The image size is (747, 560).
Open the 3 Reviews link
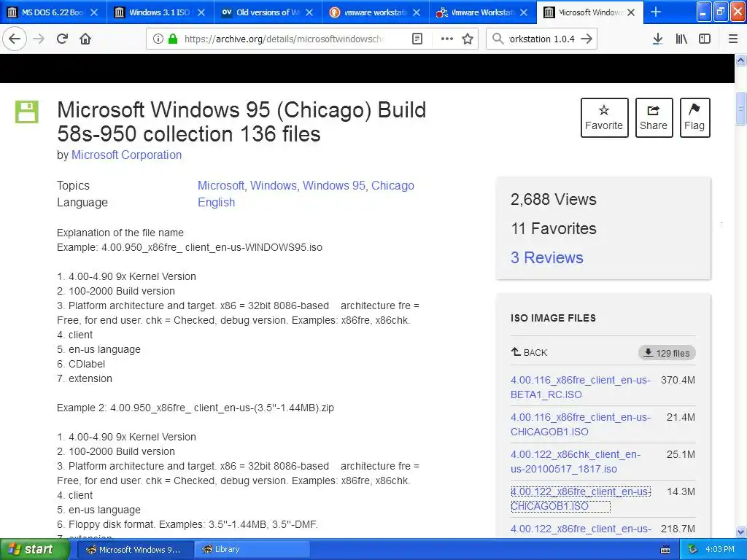(547, 257)
